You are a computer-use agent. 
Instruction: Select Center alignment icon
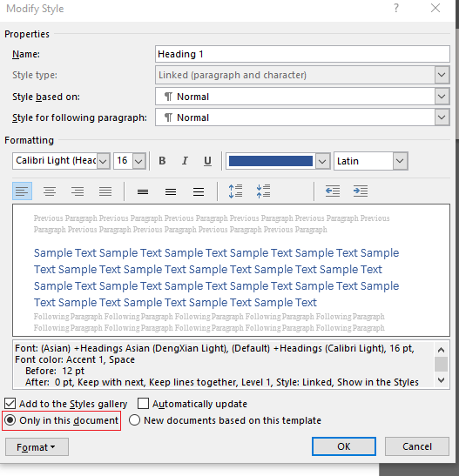tap(50, 191)
